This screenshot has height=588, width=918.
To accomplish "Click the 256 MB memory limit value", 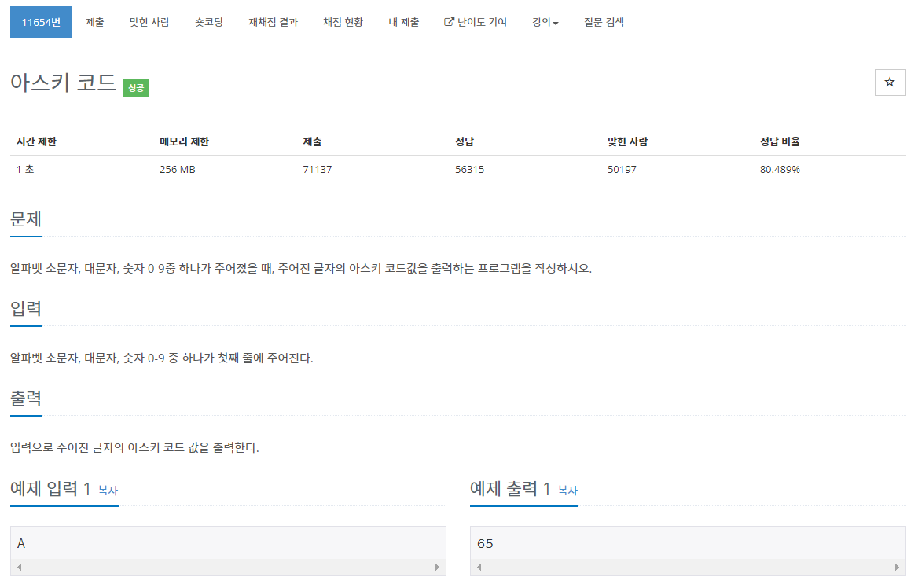I will pyautogui.click(x=178, y=169).
